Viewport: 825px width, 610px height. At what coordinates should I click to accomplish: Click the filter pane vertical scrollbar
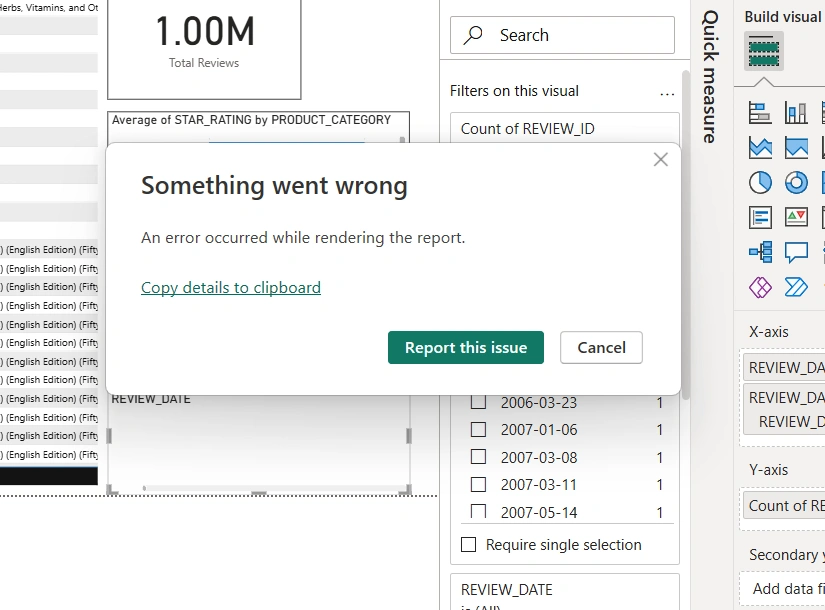pyautogui.click(x=685, y=234)
